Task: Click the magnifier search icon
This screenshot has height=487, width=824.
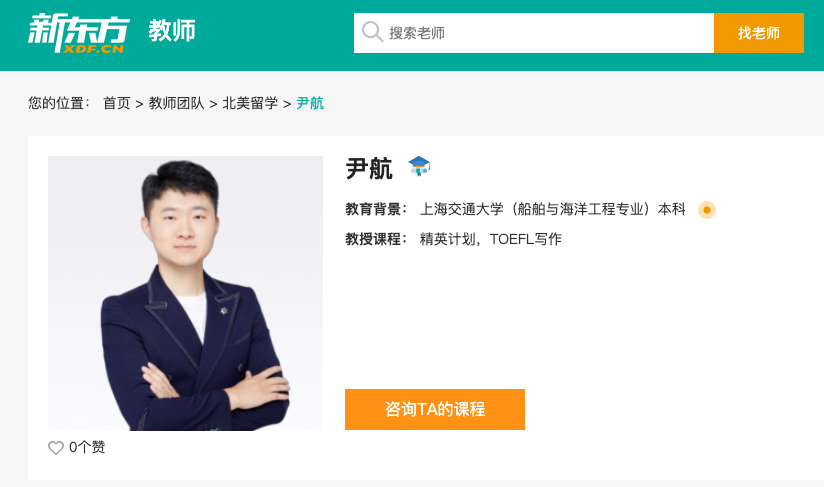Action: tap(372, 32)
